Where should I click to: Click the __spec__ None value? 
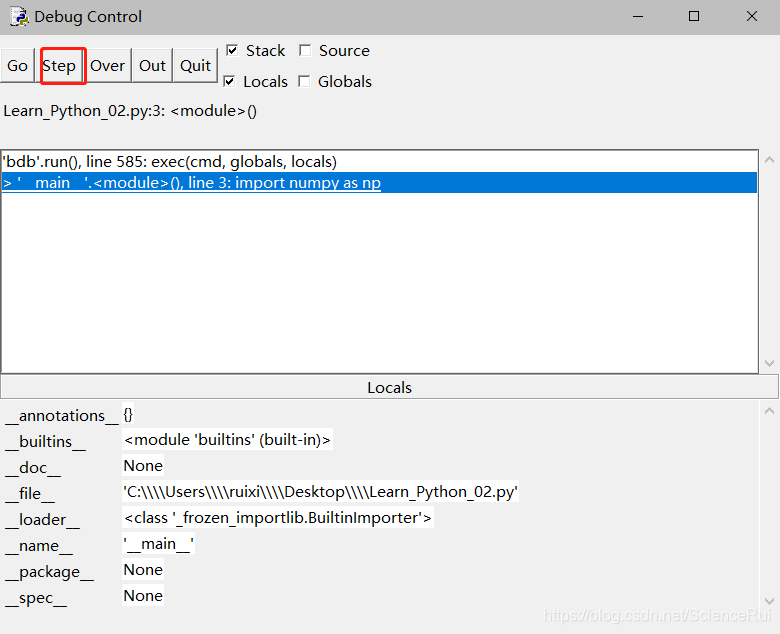(143, 596)
